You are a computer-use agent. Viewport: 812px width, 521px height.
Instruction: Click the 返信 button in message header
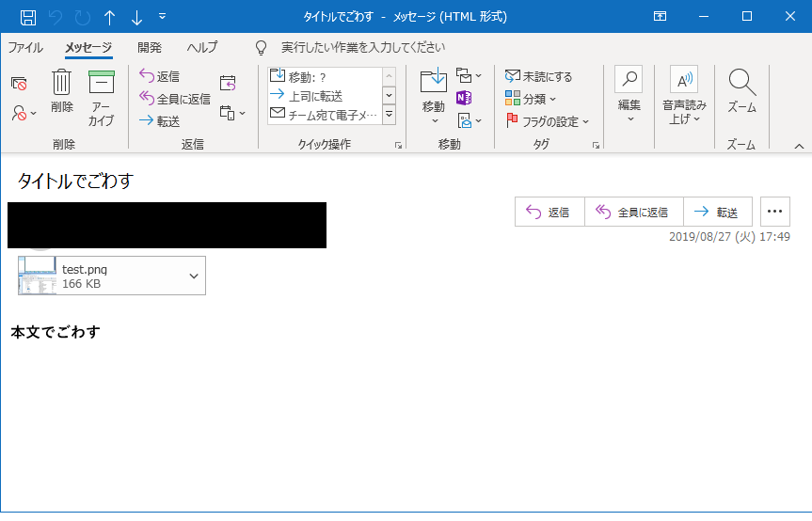pos(549,212)
